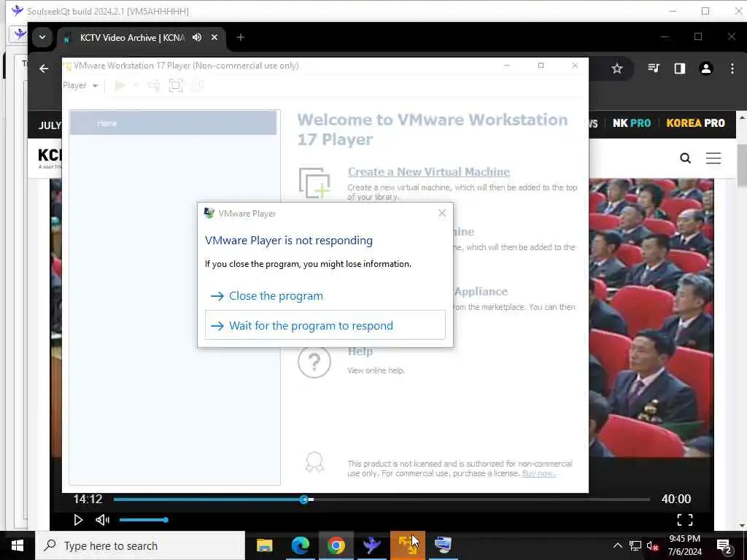Click the Chrome page vertical scrollbar

pyautogui.click(x=742, y=167)
